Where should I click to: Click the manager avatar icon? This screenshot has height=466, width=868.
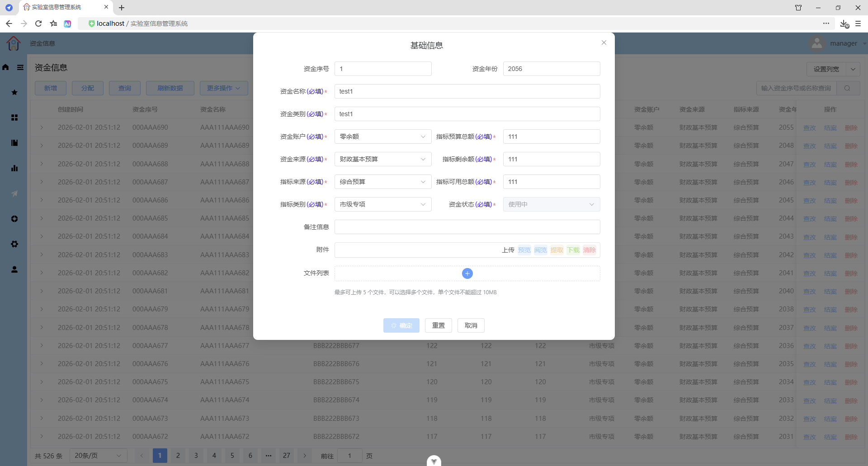click(x=816, y=43)
